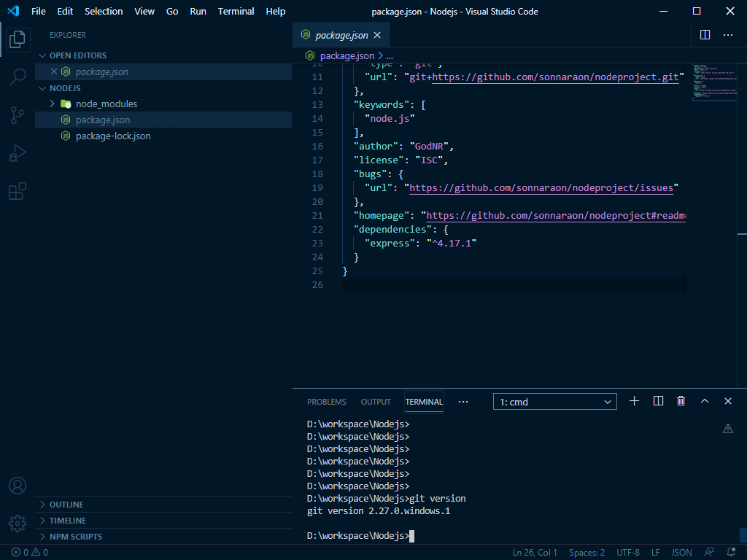Open editor More Actions ellipsis
Screen dimensions: 747x560
coord(728,35)
